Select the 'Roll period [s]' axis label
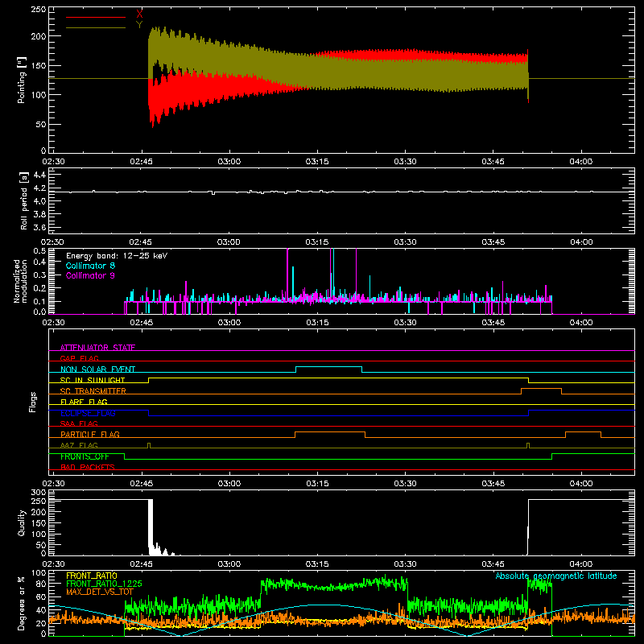This screenshot has width=644, height=644. click(24, 200)
